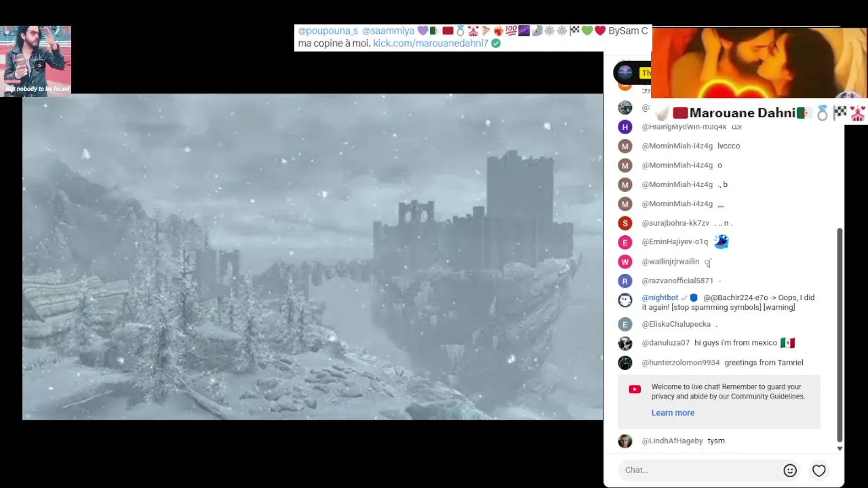Click surajbohra's red S avatar
This screenshot has height=488, width=868.
(x=625, y=223)
